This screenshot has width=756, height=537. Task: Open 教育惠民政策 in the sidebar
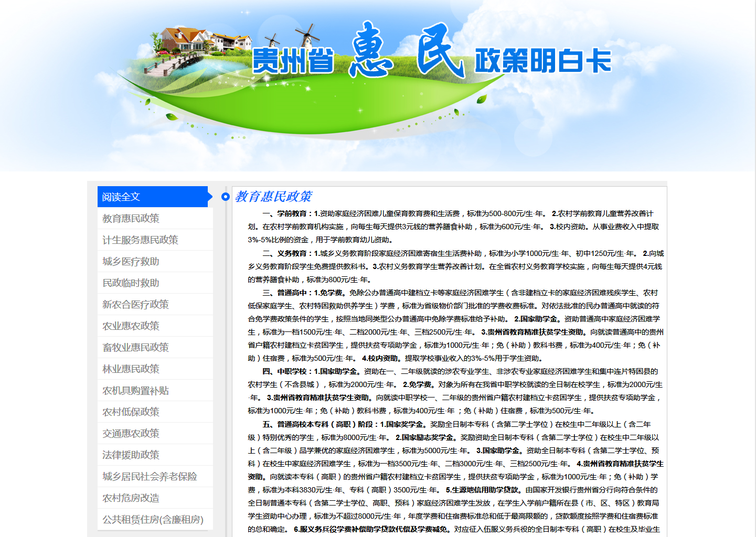click(x=131, y=218)
